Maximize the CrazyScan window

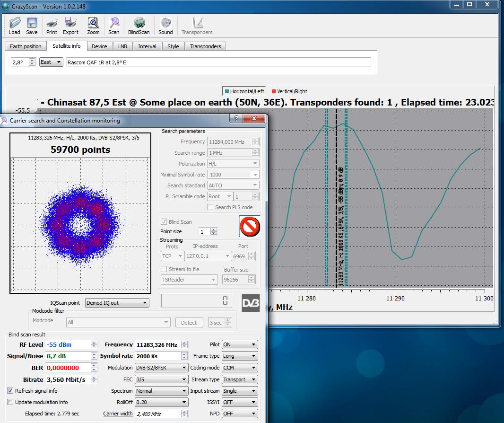point(469,5)
